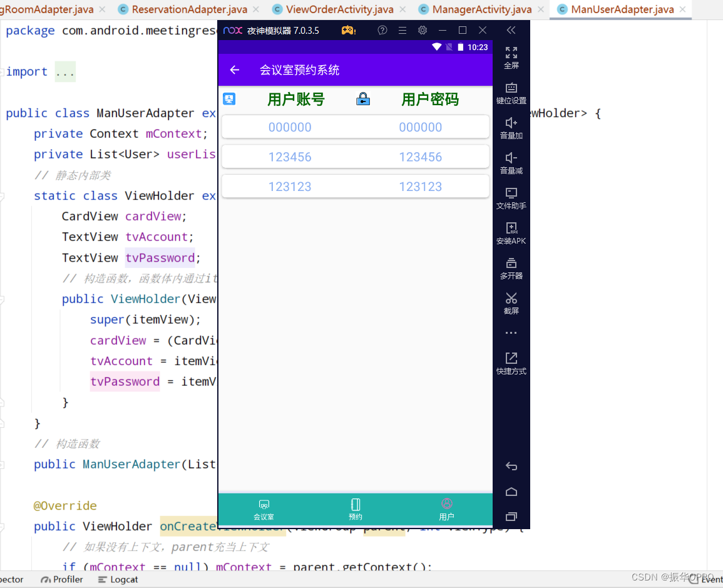
Task: Click Install APK (安装APK) icon
Action: 511,234
